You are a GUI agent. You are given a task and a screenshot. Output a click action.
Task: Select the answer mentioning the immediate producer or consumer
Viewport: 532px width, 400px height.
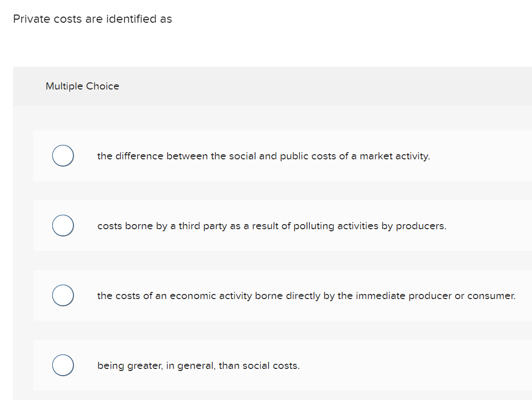tap(306, 295)
